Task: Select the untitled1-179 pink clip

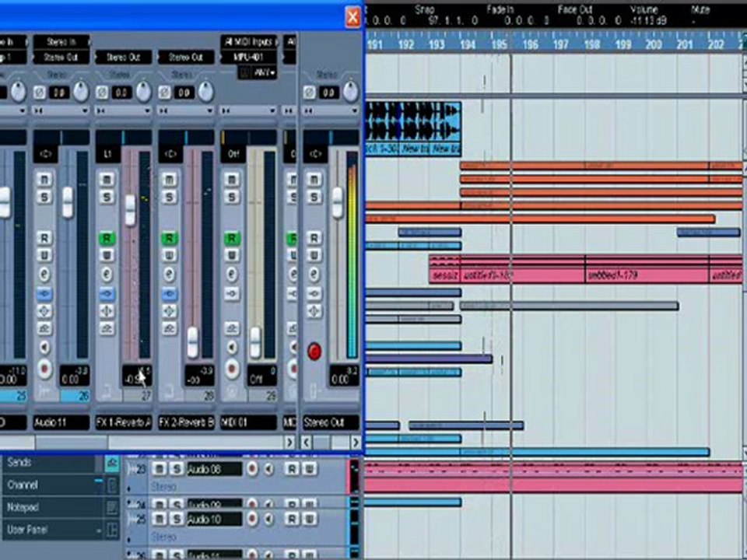Action: [x=647, y=270]
